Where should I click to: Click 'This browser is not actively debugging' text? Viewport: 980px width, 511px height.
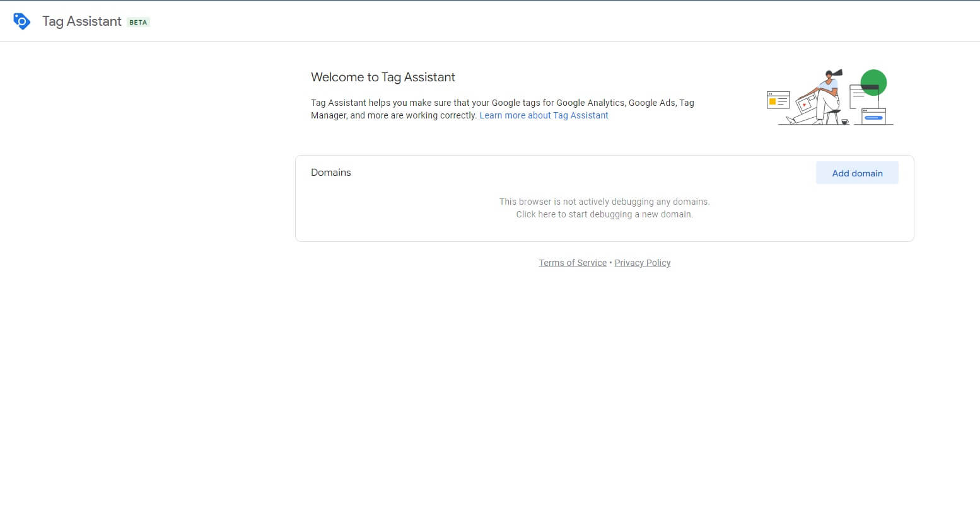pyautogui.click(x=604, y=202)
